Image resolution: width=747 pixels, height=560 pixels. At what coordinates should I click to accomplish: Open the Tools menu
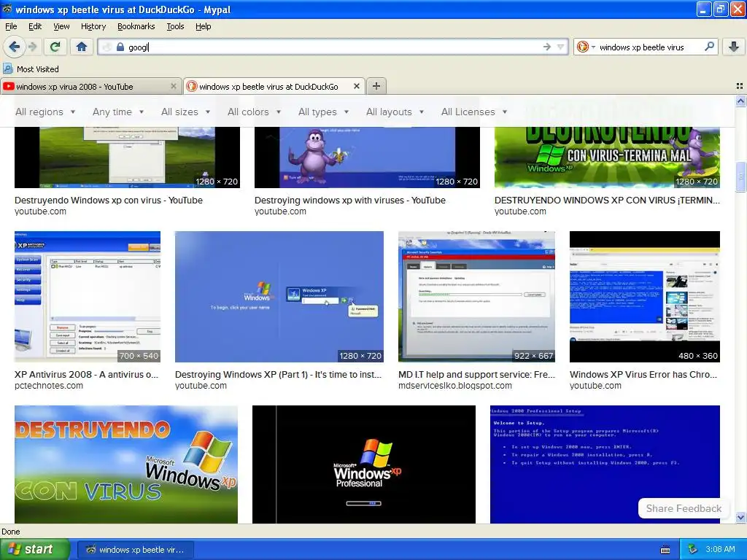click(x=175, y=26)
